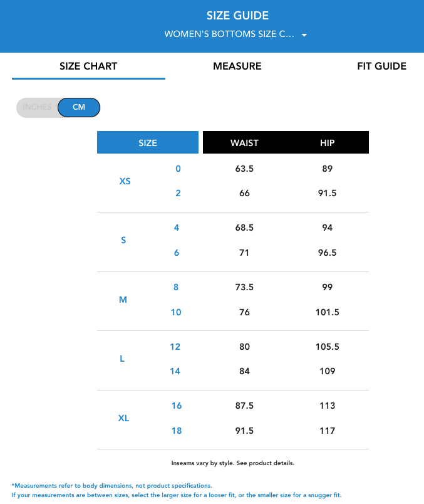
Task: Click numeric size 0 in chart
Action: (x=178, y=169)
